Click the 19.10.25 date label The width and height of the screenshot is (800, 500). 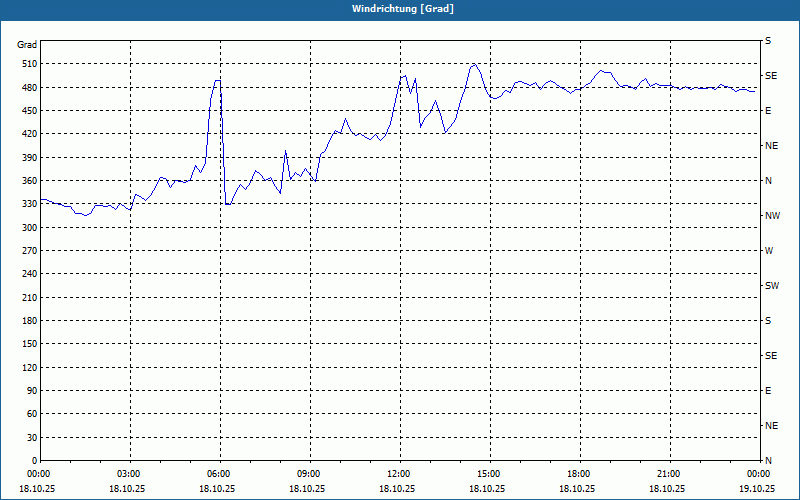[757, 488]
